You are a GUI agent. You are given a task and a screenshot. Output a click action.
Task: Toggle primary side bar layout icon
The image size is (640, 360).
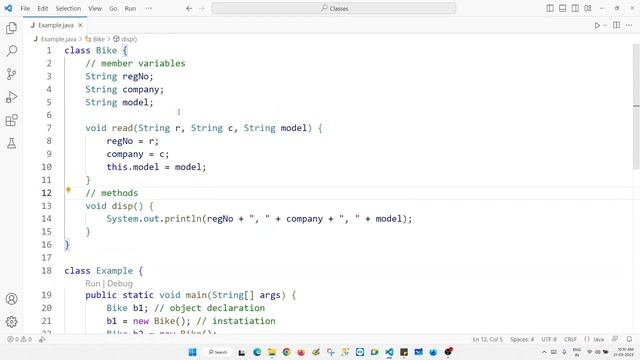[550, 8]
